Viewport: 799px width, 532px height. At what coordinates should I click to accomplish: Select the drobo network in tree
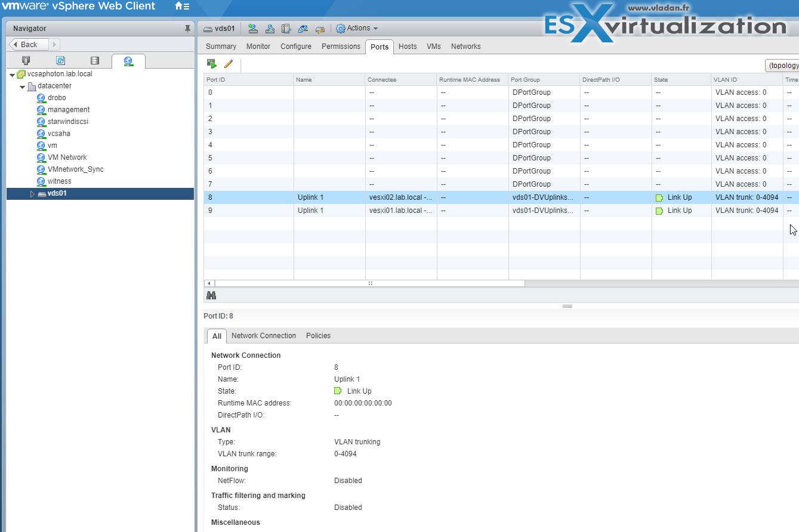57,98
